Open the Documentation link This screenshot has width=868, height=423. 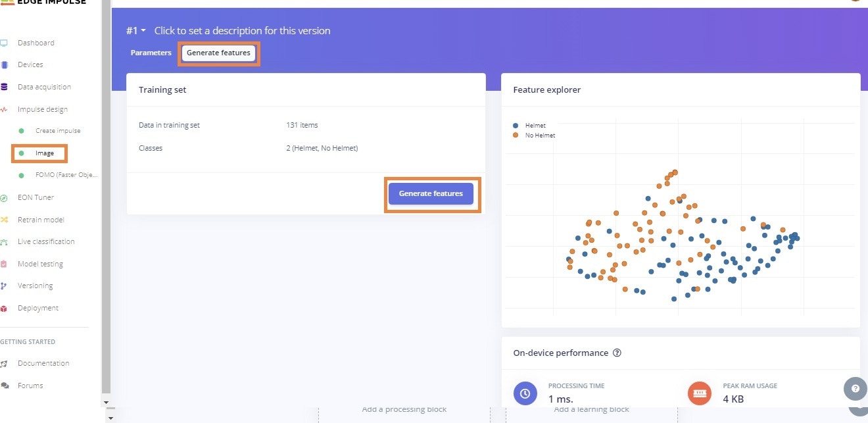pyautogui.click(x=43, y=363)
